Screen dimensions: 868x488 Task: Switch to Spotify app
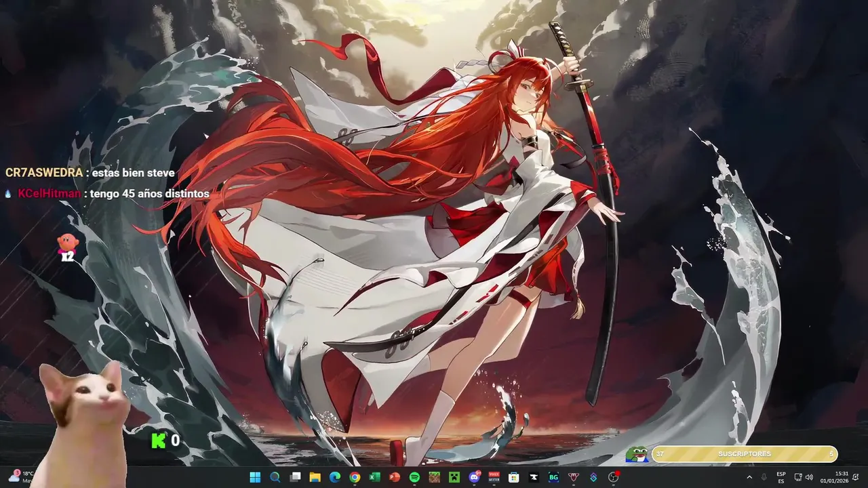point(414,477)
